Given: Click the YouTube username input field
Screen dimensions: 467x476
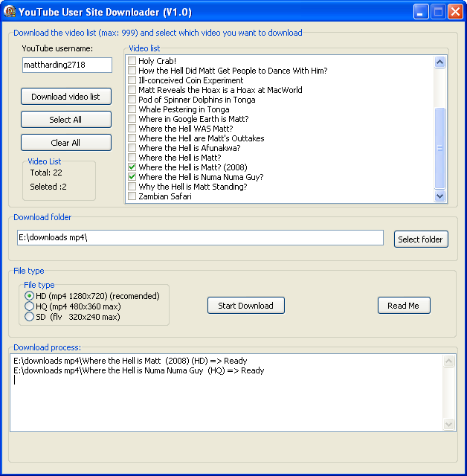Looking at the screenshot, I should point(67,65).
